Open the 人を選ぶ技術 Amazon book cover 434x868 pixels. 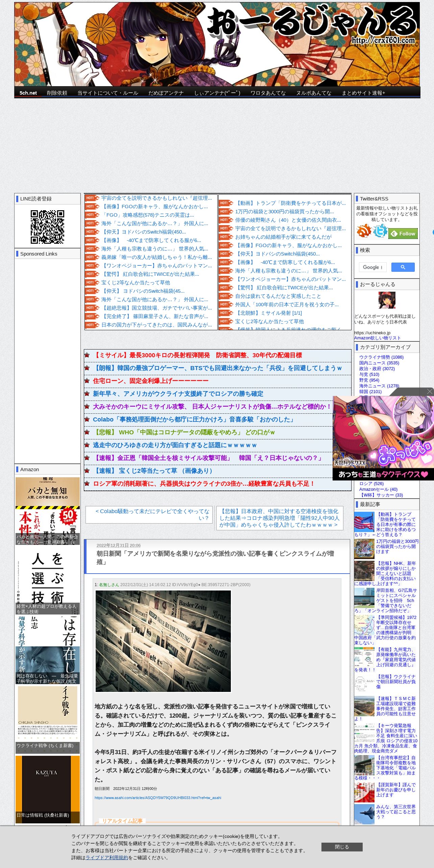pos(48,580)
